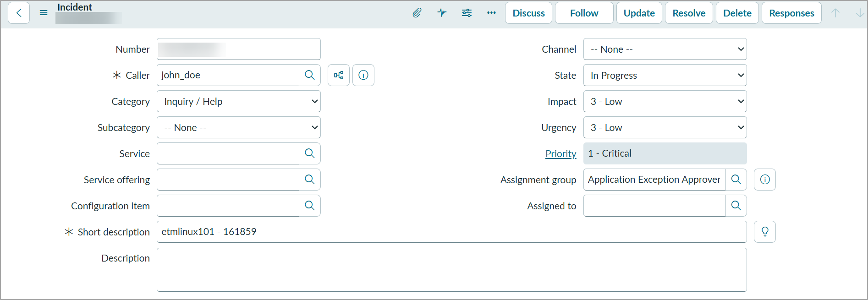Image resolution: width=868 pixels, height=300 pixels.
Task: Open the Priority label link
Action: [x=561, y=154]
